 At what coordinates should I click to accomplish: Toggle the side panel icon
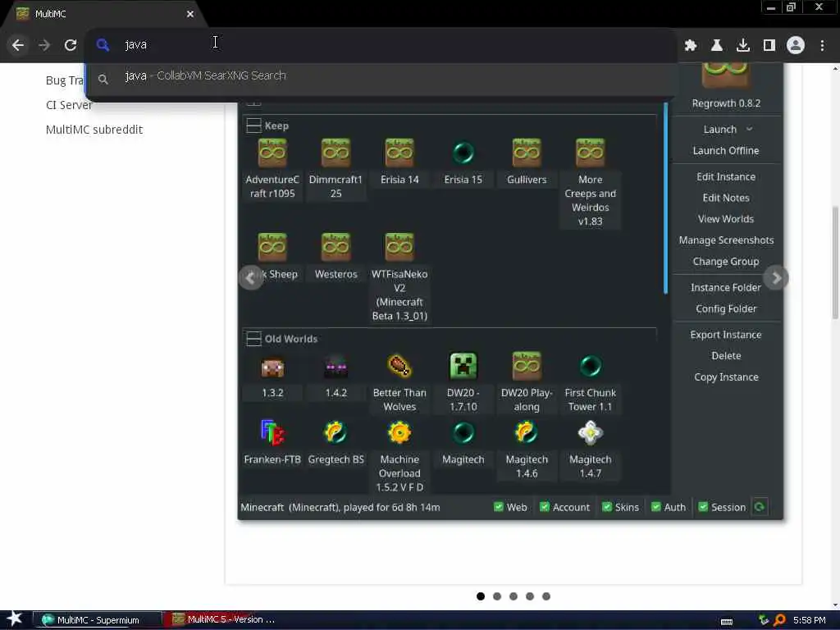click(769, 46)
